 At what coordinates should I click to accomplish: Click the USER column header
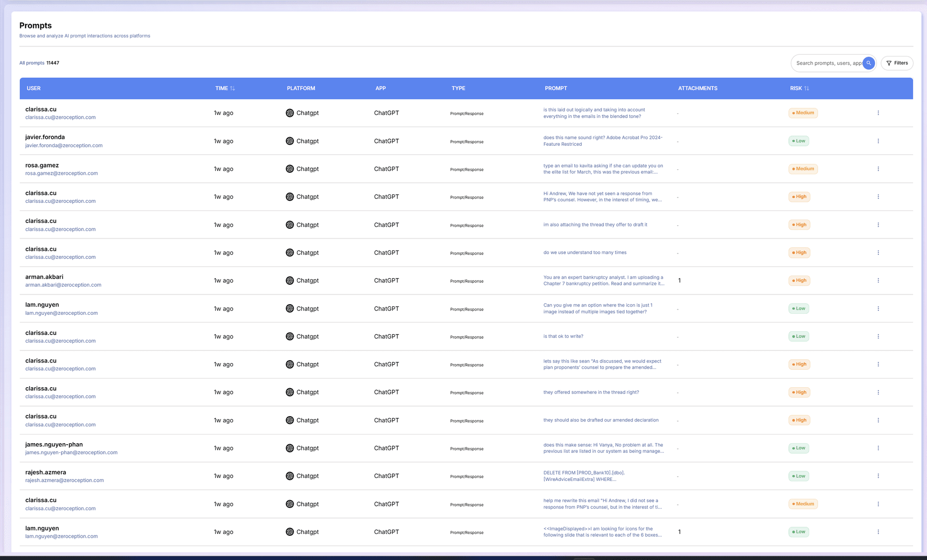[34, 88]
